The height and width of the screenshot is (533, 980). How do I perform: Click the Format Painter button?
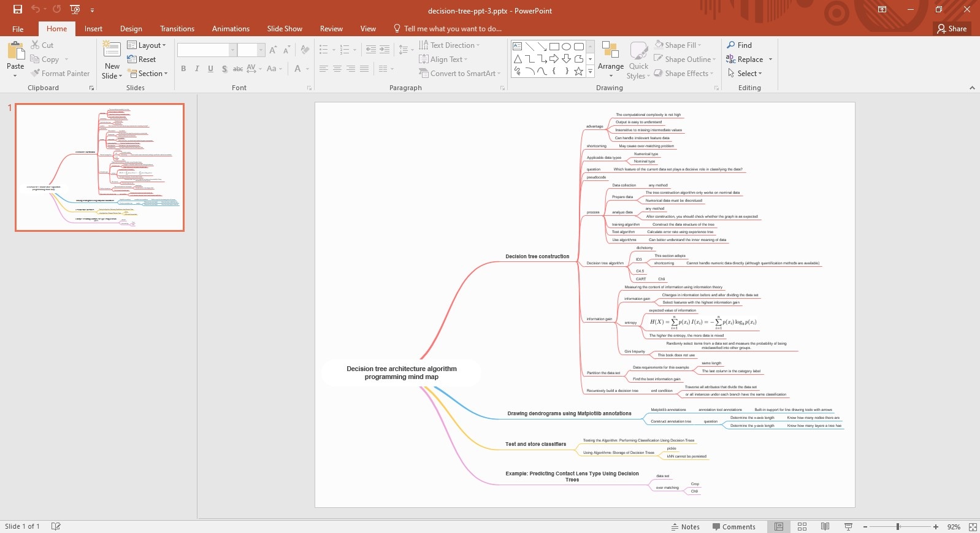click(61, 74)
